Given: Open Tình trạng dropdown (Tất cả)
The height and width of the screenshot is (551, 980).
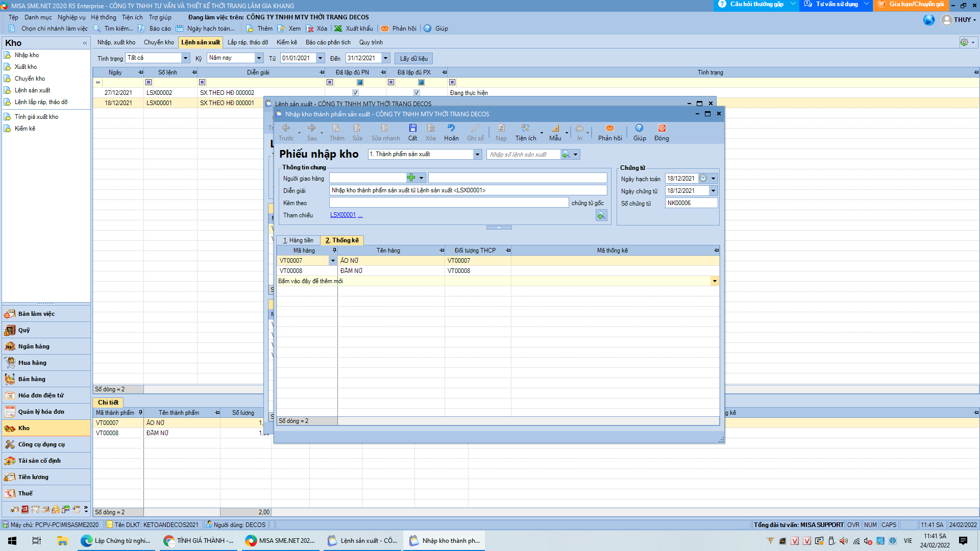Looking at the screenshot, I should click(x=185, y=58).
